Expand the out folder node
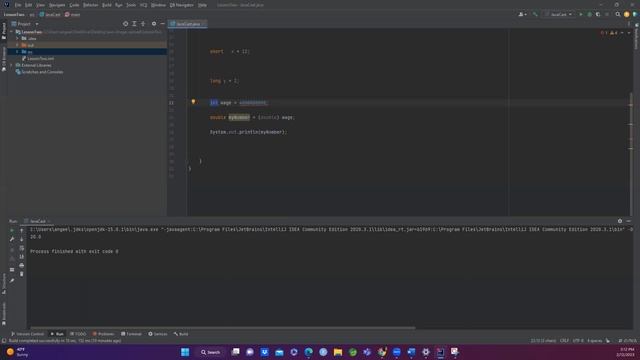 coord(17,45)
